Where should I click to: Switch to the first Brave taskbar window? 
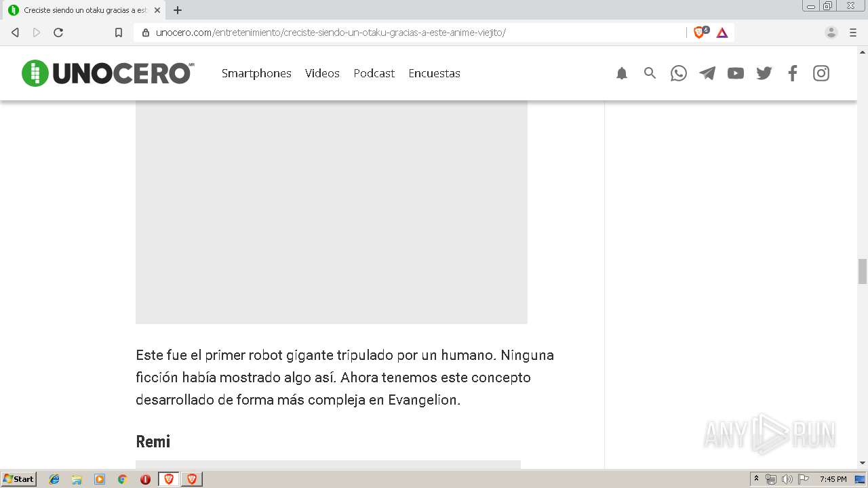[x=169, y=479]
